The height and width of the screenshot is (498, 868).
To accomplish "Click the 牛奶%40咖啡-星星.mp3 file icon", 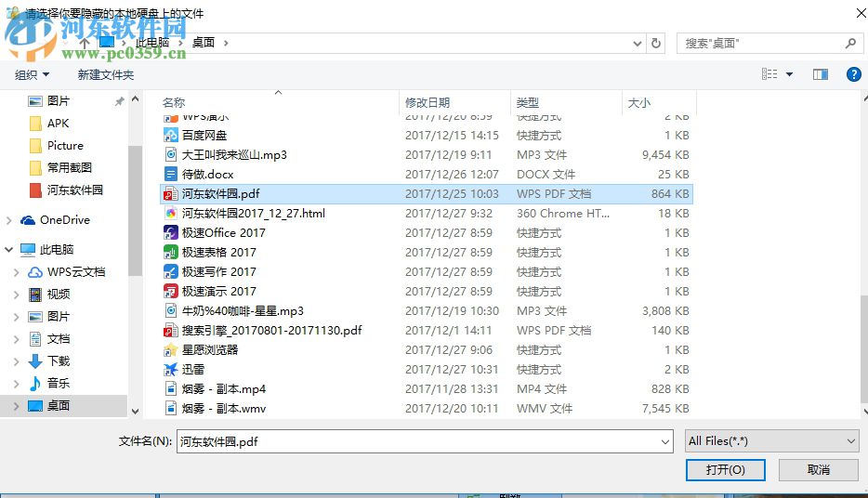I will 170,310.
